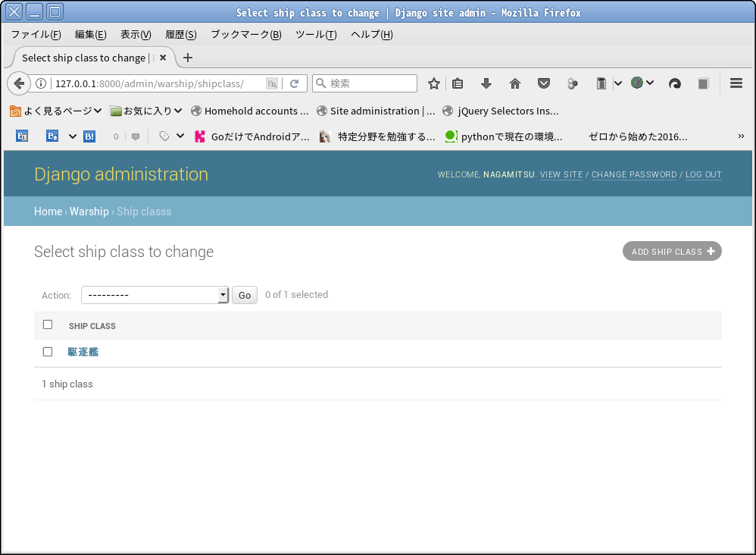Go to Warship in the breadcrumb
Viewport: 756px width, 555px height.
[89, 212]
